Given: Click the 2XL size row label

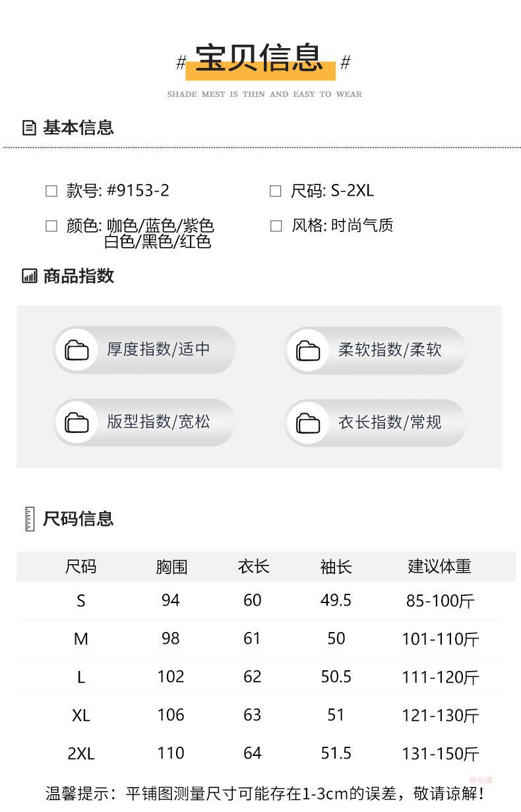Looking at the screenshot, I should click(81, 753).
